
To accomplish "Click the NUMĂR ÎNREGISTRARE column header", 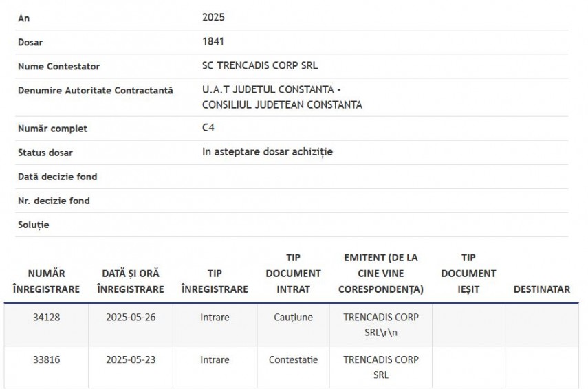I will [46, 281].
